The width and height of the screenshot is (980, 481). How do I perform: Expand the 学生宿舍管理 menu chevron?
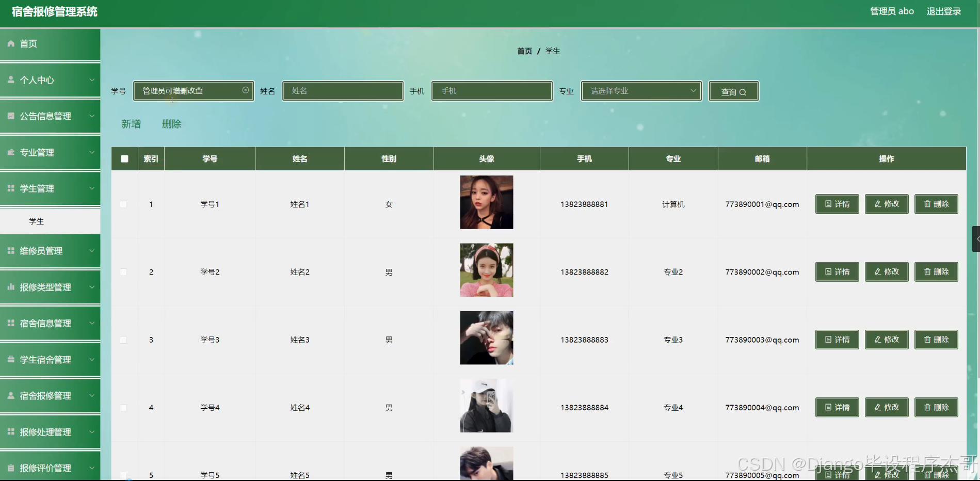(92, 359)
